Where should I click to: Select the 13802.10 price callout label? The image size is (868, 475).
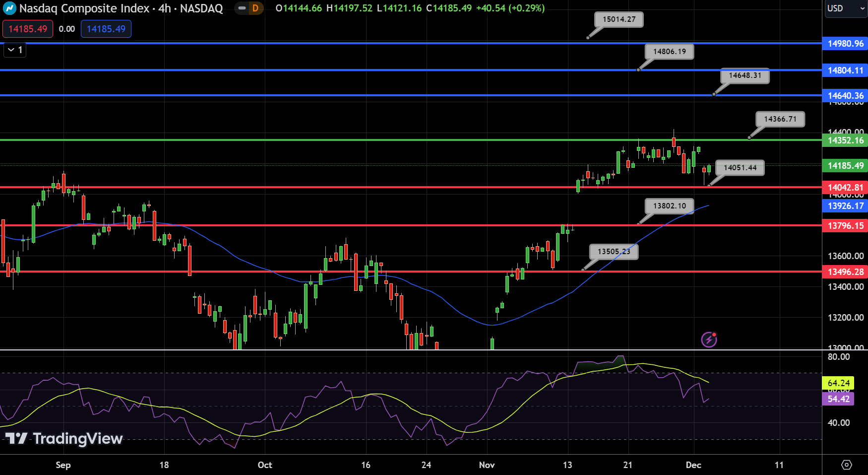pyautogui.click(x=670, y=206)
